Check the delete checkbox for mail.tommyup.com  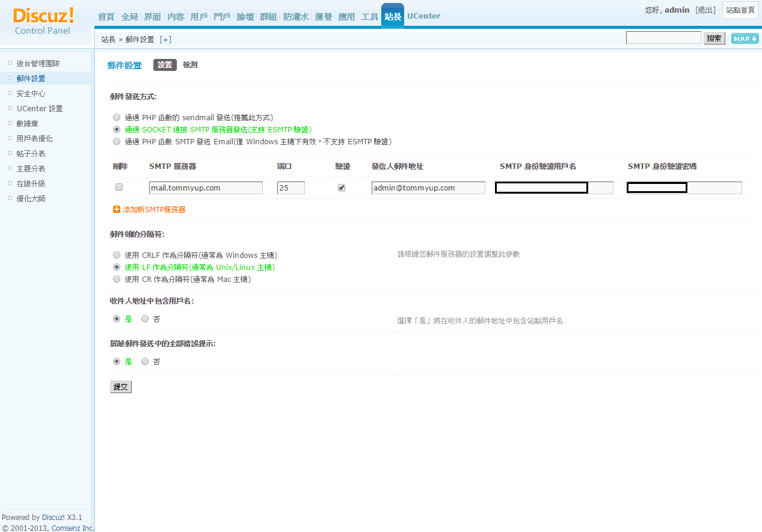(119, 188)
